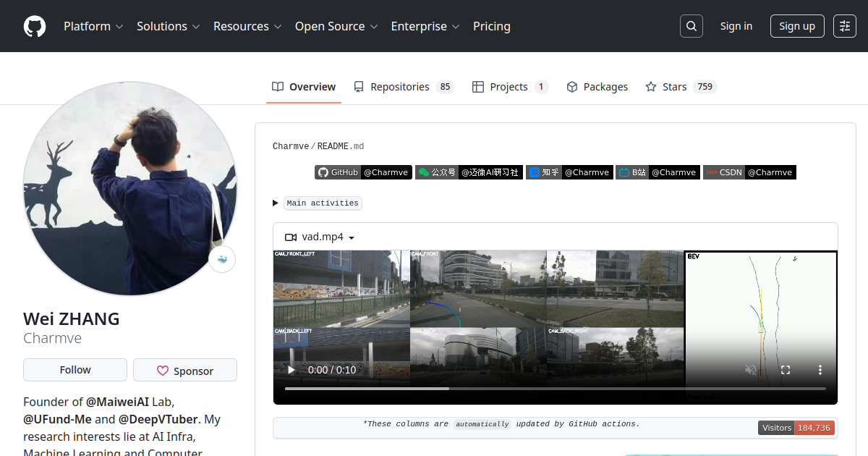This screenshot has width=868, height=456.
Task: Expand the Main activities section
Action: (x=317, y=203)
